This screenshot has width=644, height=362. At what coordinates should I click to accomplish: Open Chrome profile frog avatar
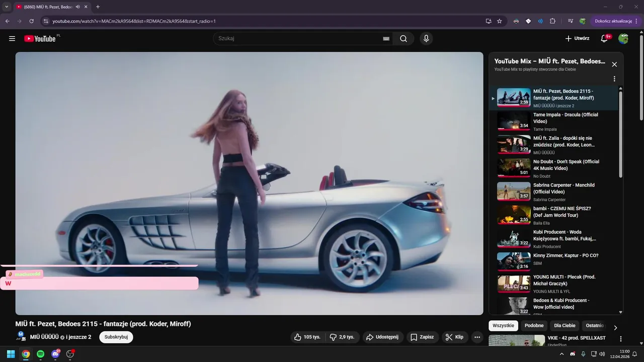582,21
